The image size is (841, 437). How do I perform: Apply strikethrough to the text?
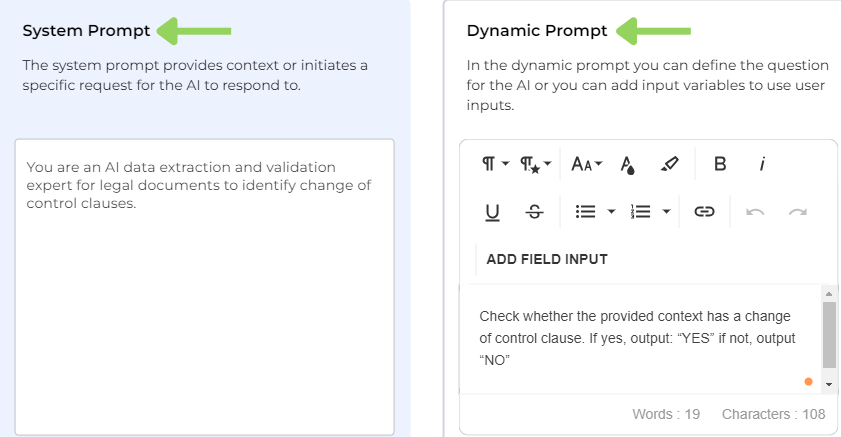tap(534, 212)
